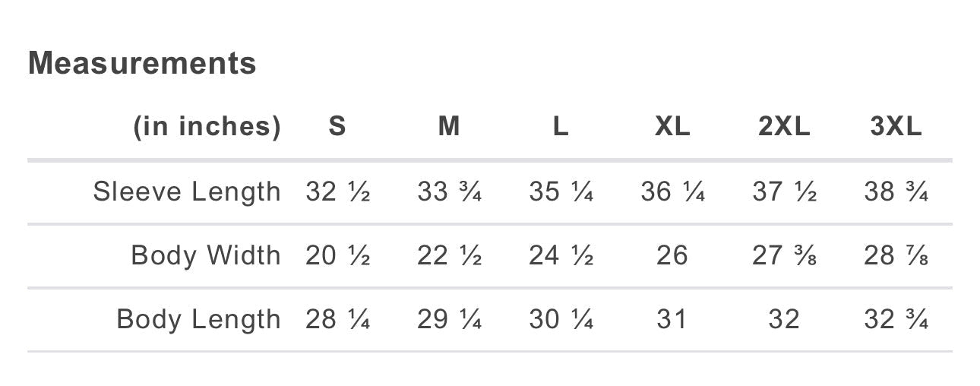The image size is (980, 386).
Task: Select the 31 body length value
Action: click(x=672, y=319)
